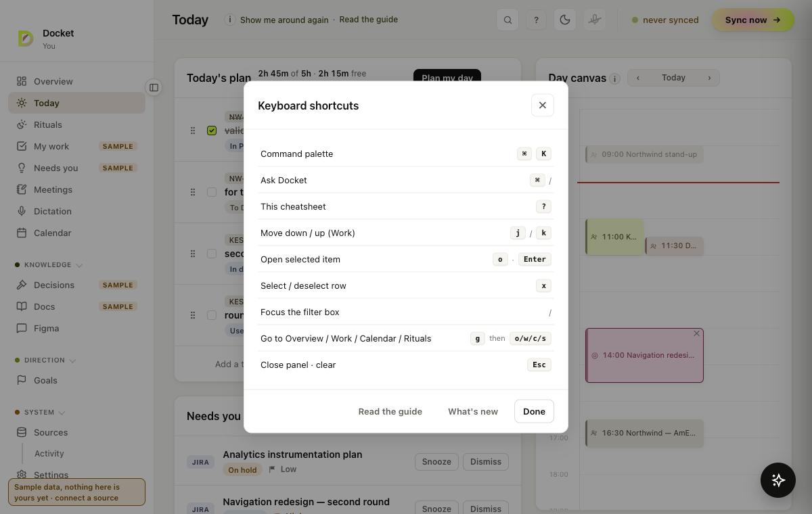This screenshot has height=514, width=812.
Task: Click the Decisions gavel icon
Action: click(22, 285)
